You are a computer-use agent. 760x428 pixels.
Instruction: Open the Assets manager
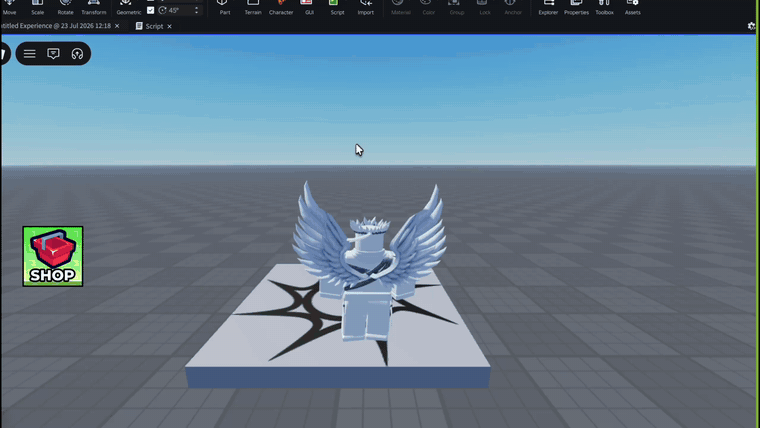point(633,8)
